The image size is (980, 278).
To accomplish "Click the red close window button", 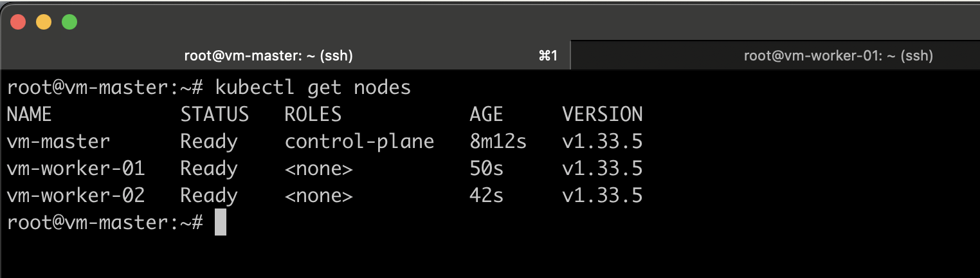I will (17, 22).
